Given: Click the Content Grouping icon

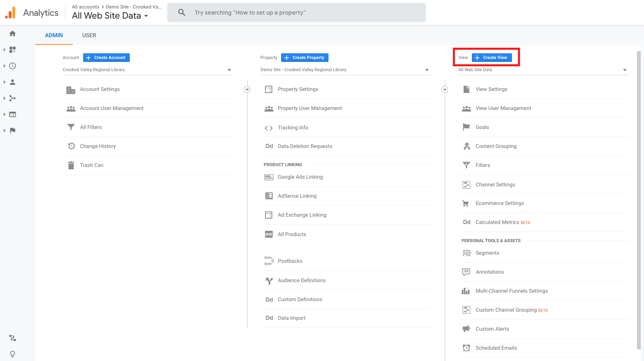Looking at the screenshot, I should [x=467, y=146].
